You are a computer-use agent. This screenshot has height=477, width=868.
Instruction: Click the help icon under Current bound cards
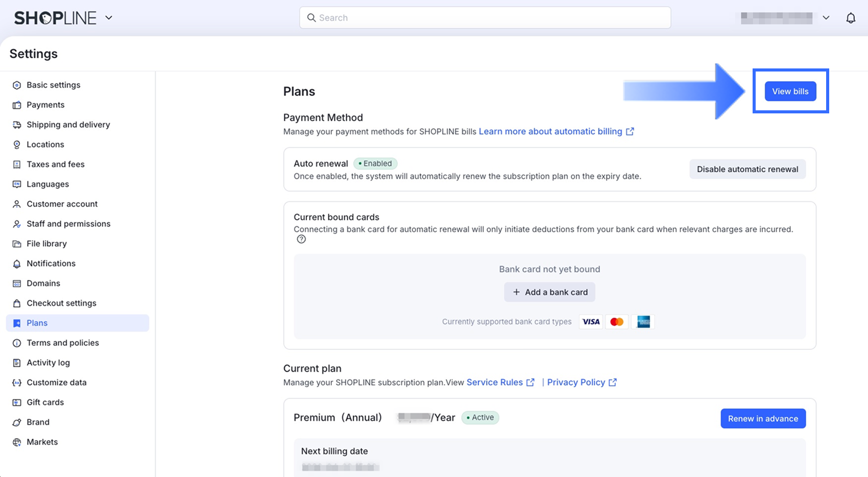coord(301,239)
